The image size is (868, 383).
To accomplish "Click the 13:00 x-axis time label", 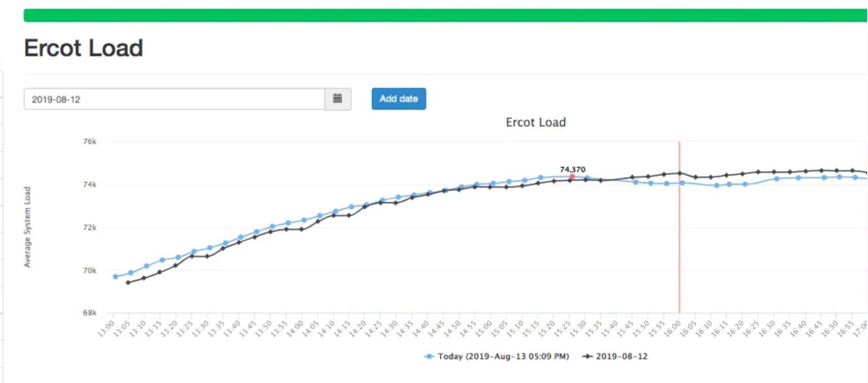I will (106, 328).
